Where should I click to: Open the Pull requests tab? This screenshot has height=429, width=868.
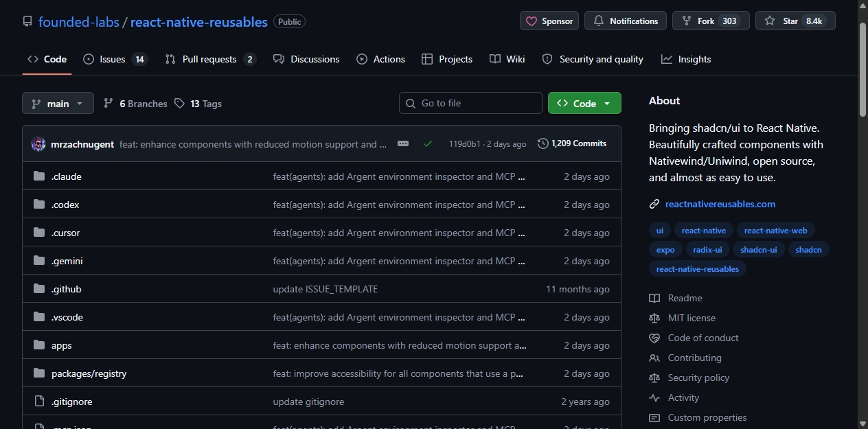pos(210,59)
